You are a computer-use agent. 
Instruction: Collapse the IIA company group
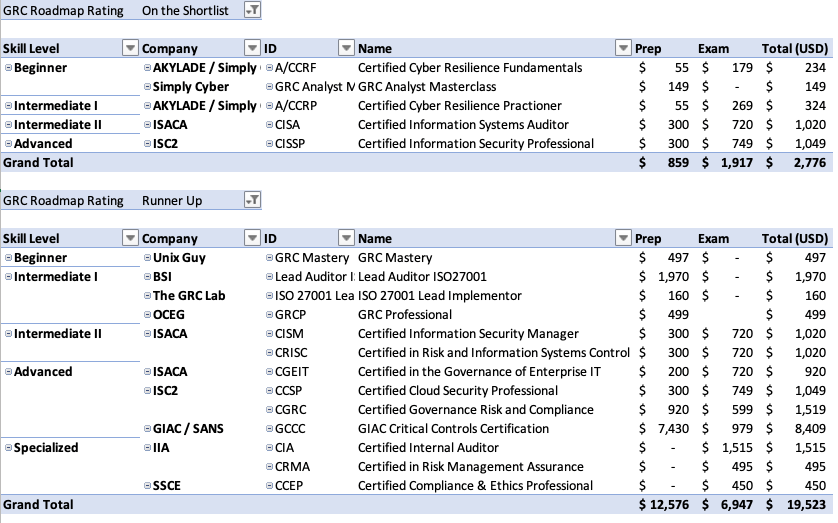click(x=147, y=448)
